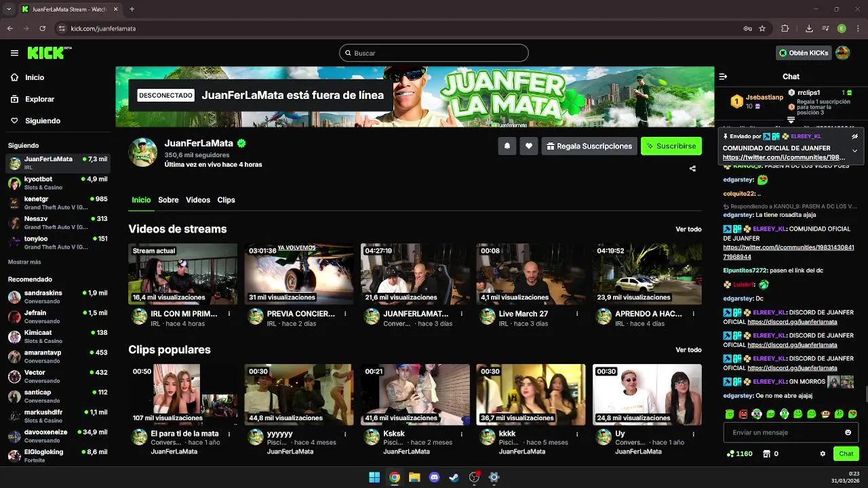
Task: Open Nesszv channel in sidebar
Action: click(x=57, y=222)
